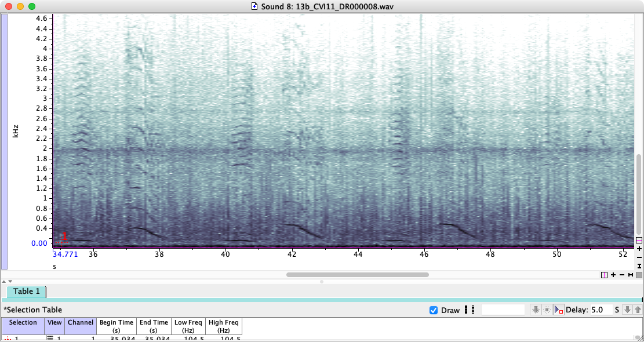The image size is (644, 342).
Task: Click the play-selection triangle with red square
Action: tap(559, 310)
